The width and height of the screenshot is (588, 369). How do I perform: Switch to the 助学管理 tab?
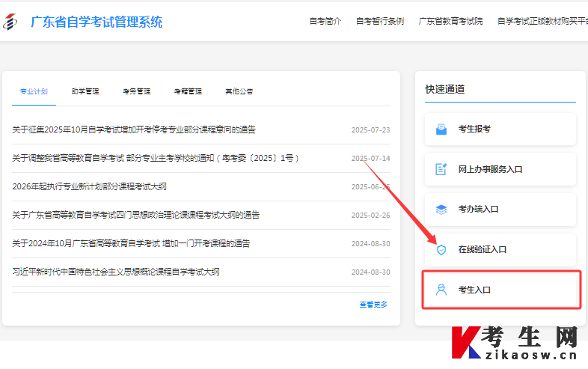click(x=85, y=91)
